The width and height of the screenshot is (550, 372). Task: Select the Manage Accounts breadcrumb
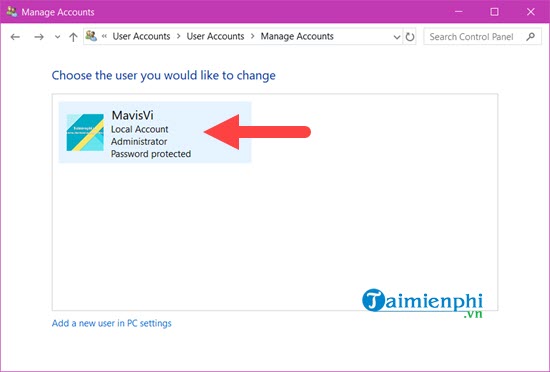(x=297, y=36)
